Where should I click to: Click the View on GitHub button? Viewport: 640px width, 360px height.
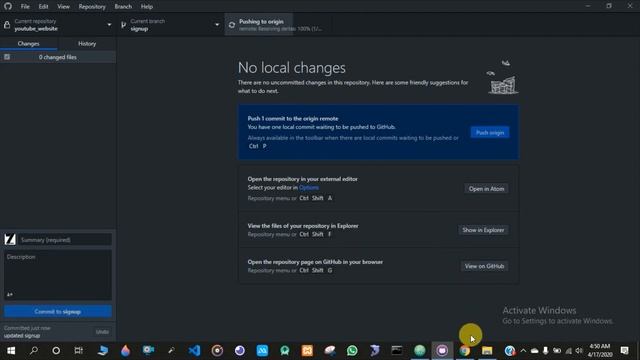click(484, 266)
